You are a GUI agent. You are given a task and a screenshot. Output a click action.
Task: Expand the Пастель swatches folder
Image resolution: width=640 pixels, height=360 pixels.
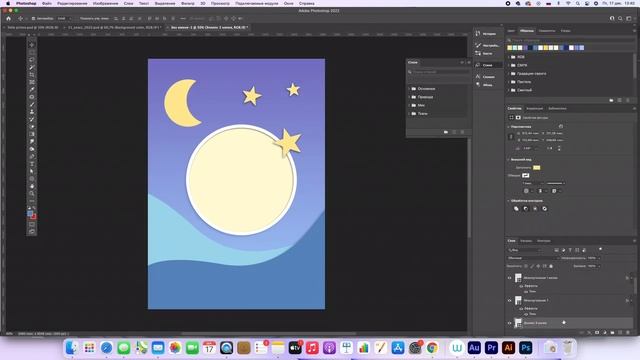click(509, 82)
